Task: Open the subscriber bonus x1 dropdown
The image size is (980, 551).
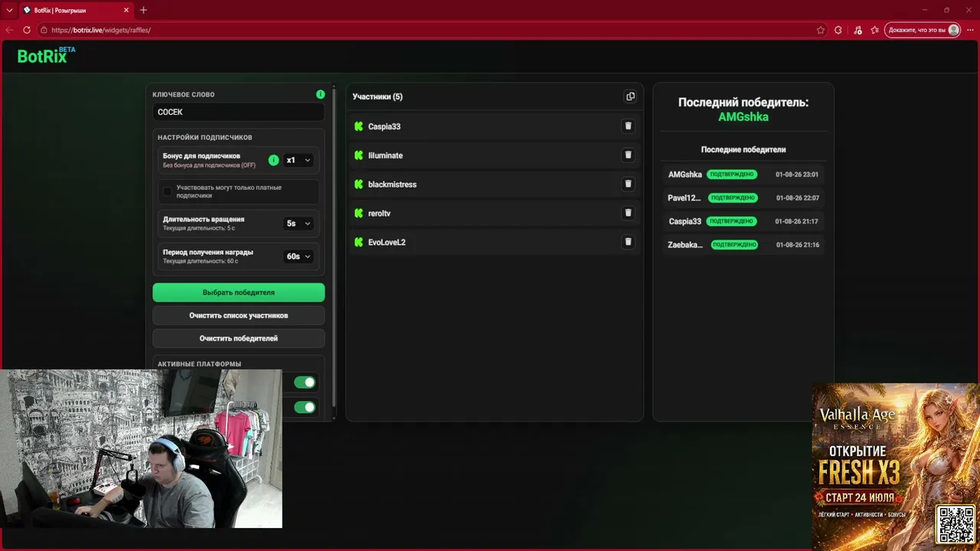Action: point(299,160)
